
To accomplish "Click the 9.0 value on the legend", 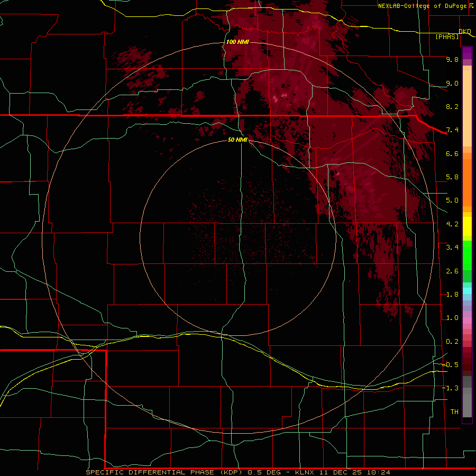I will coord(452,83).
